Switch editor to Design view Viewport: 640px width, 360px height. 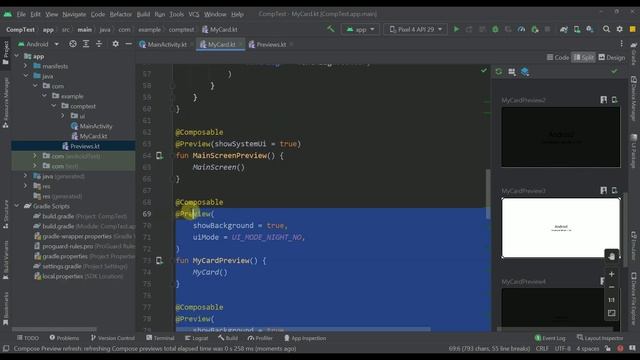[x=612, y=58]
